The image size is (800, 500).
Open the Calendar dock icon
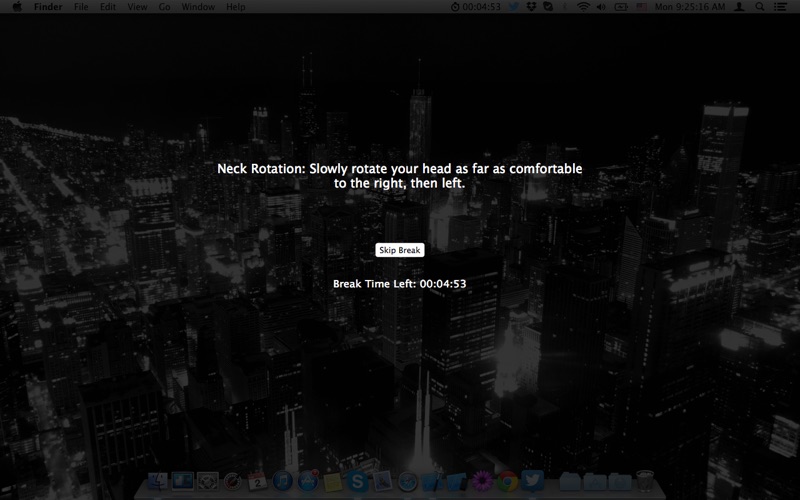(x=257, y=482)
